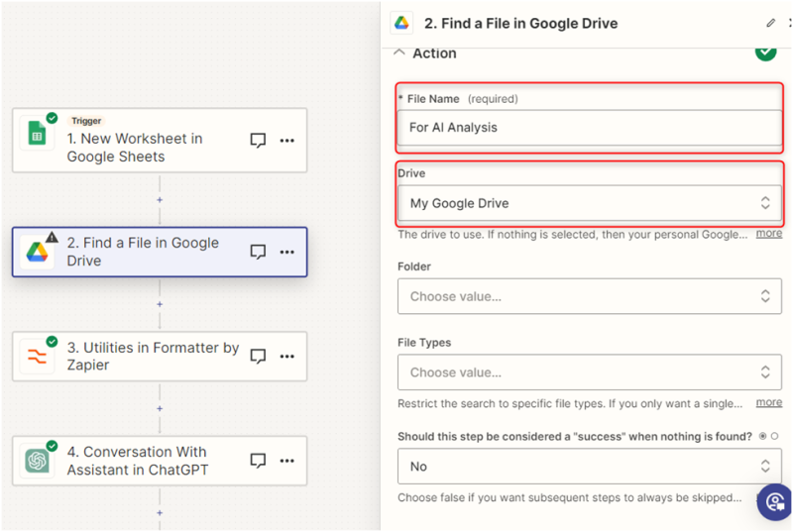Click the pencil icon to rename the step
The width and height of the screenshot is (793, 532).
tap(770, 23)
